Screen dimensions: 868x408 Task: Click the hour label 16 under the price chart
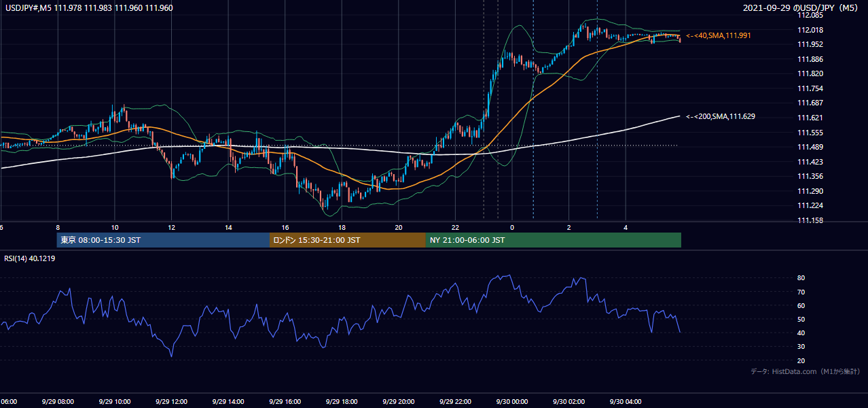click(285, 228)
